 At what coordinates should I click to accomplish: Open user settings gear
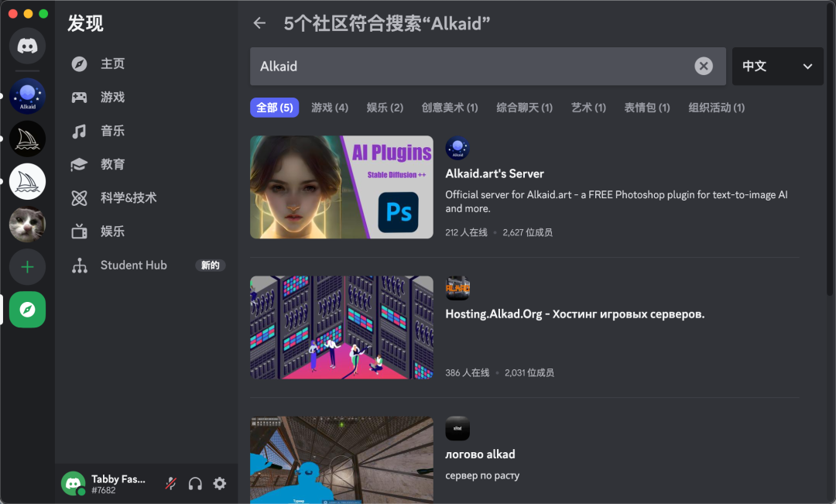(220, 484)
